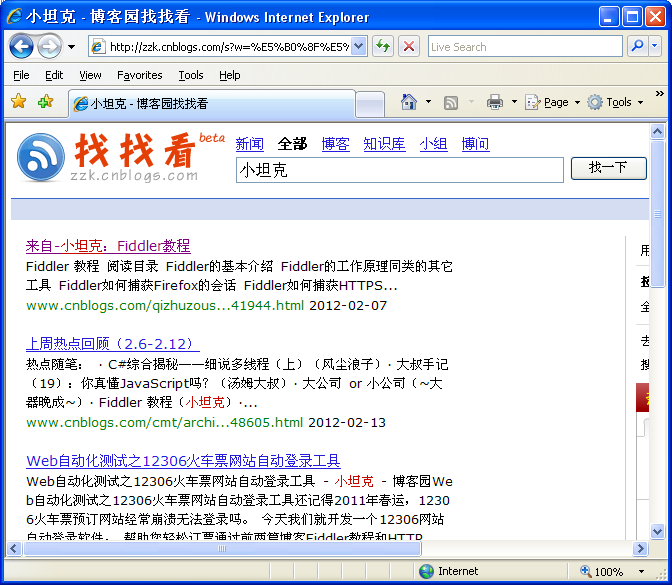Click the Home icon in command bar
This screenshot has height=585, width=672.
pos(409,102)
